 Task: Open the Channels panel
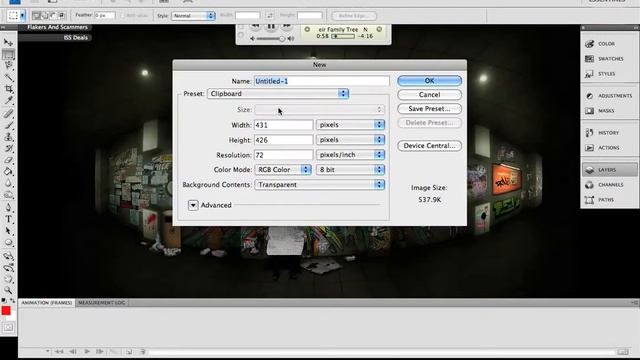[x=609, y=184]
